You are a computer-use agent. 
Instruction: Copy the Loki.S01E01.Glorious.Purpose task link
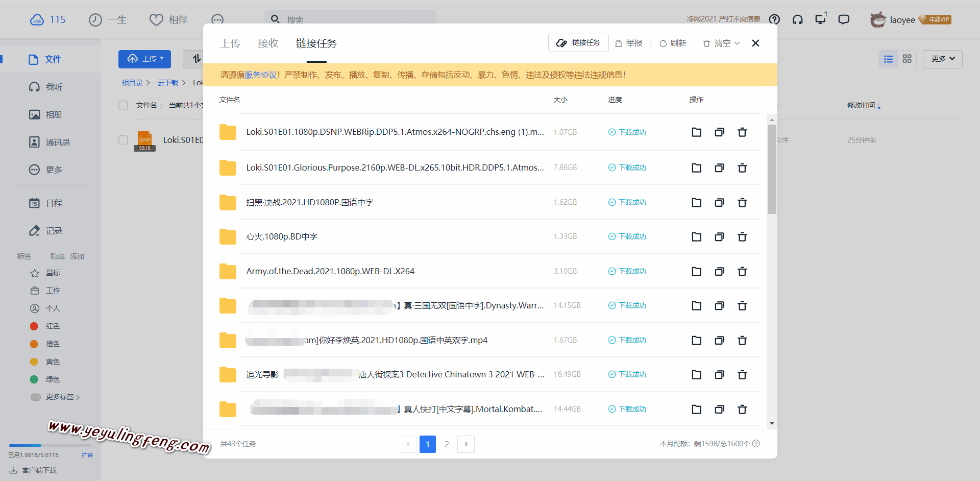(719, 167)
